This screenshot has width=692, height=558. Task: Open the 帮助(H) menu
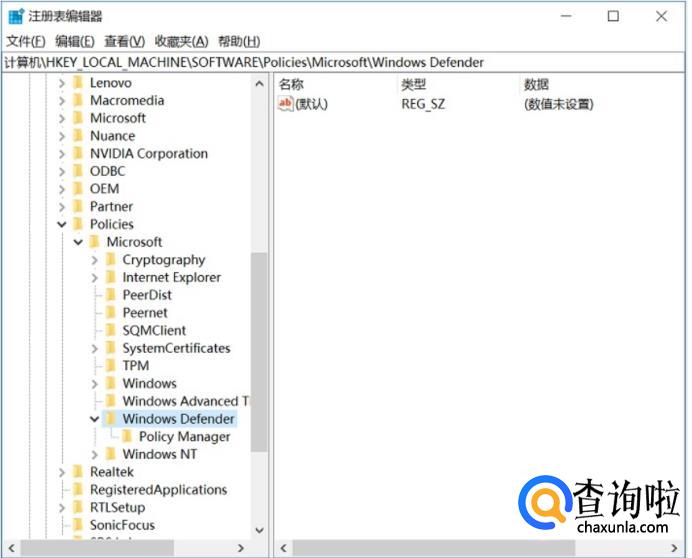pos(239,41)
